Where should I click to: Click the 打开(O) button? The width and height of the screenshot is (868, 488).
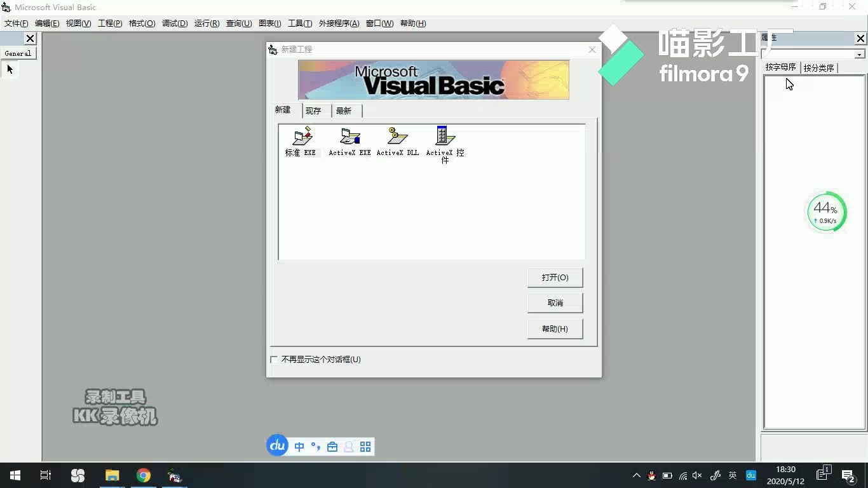point(555,278)
